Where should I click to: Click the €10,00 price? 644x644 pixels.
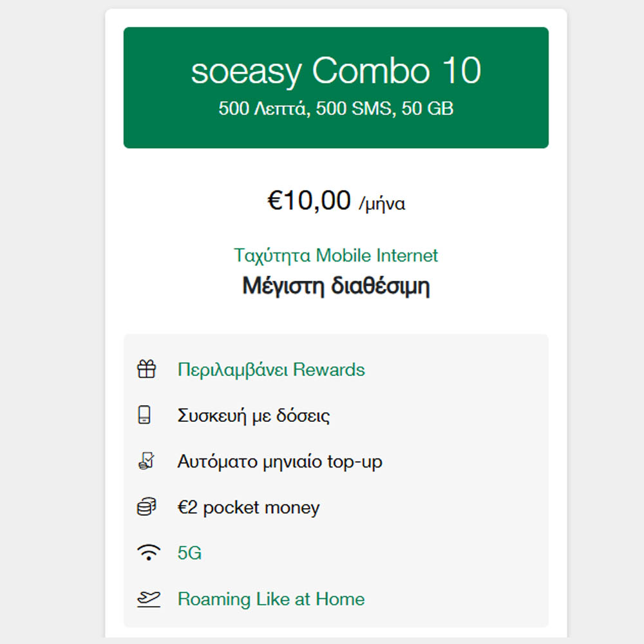[x=309, y=201]
